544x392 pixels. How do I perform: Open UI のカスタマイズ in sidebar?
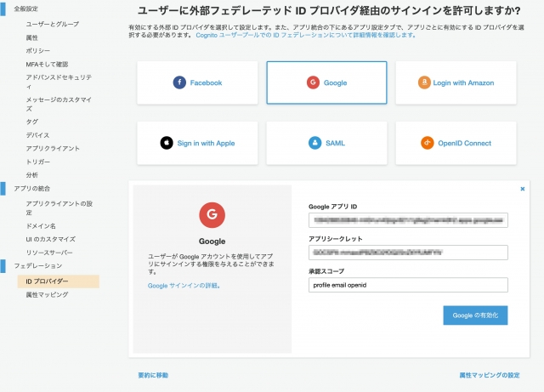(51, 239)
